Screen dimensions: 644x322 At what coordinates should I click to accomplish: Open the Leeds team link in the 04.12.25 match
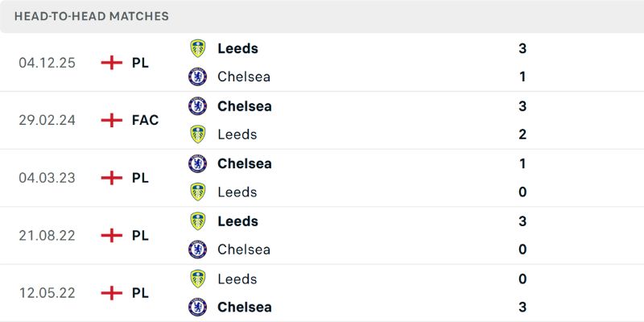[x=237, y=48]
